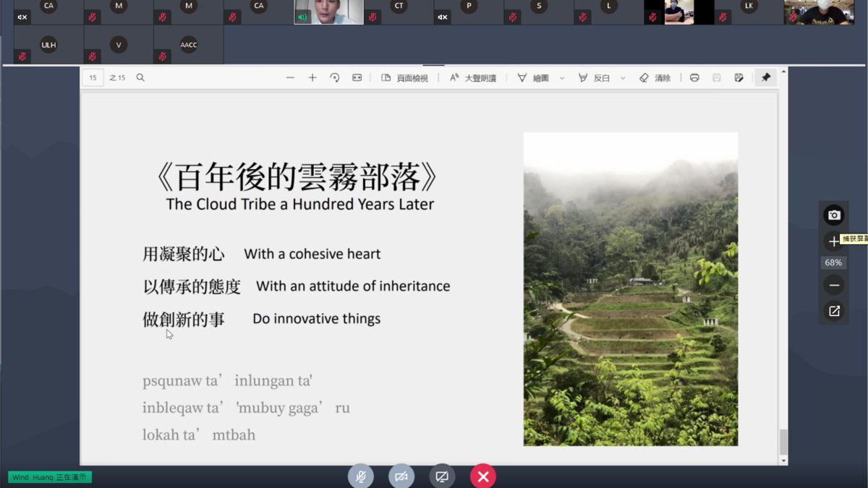Toggle microphone mute in meeting controls
868x488 pixels.
pos(360,476)
